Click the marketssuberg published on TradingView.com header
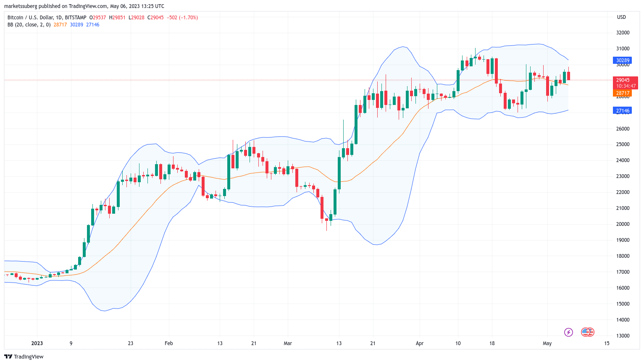 pos(84,6)
